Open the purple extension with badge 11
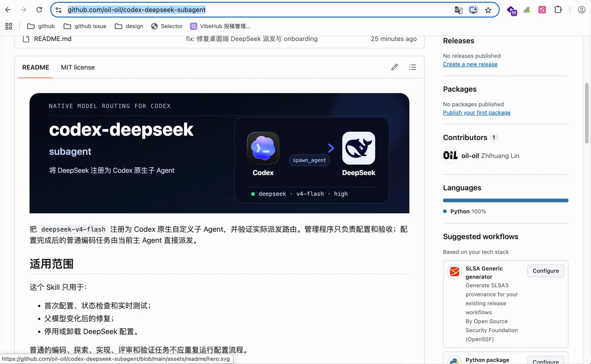Screen dimensions: 591x364 click(512, 10)
